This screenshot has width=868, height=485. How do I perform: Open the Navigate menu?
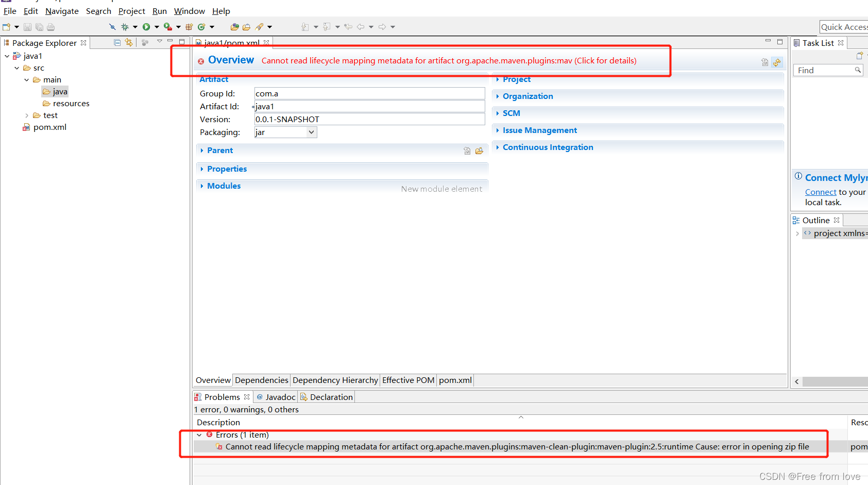click(62, 11)
